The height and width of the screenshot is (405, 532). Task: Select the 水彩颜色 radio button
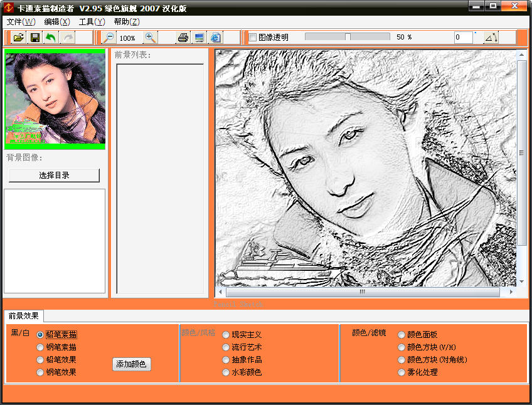point(226,372)
